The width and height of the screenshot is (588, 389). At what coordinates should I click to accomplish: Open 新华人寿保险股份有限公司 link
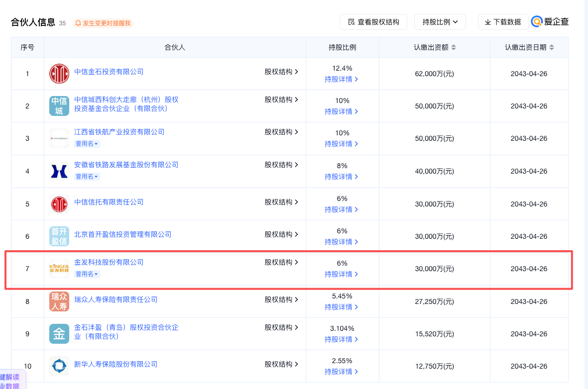coord(116,364)
